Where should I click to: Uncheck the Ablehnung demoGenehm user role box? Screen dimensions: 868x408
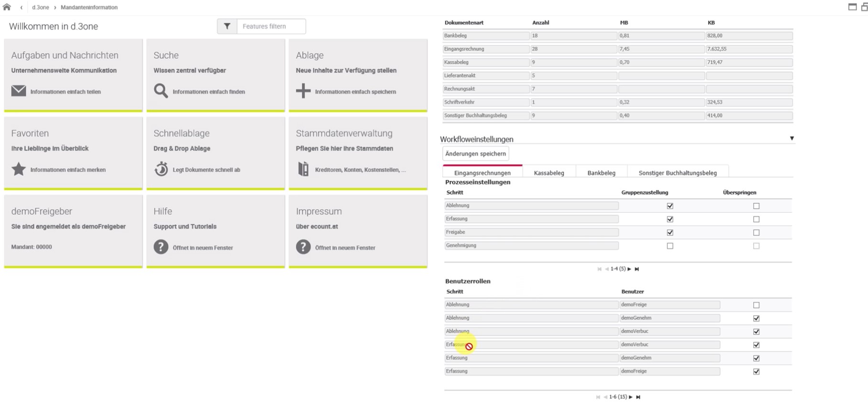coord(756,319)
